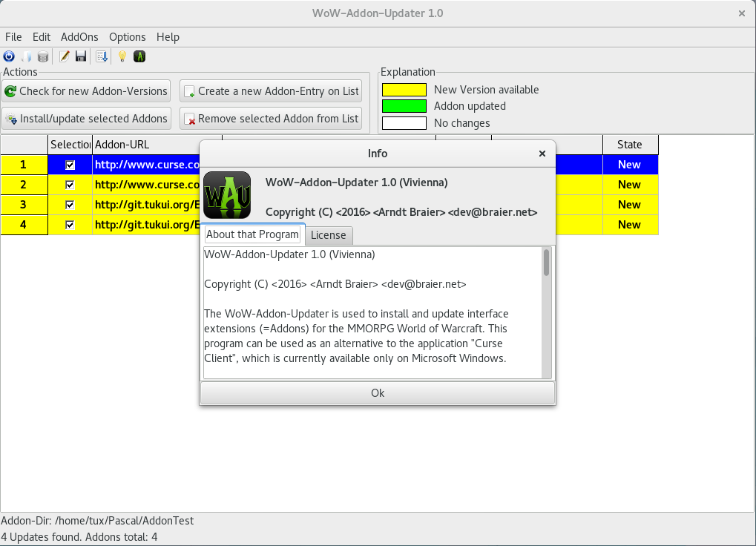Click Remove selected Addon from List
Image resolution: width=756 pixels, height=546 pixels.
[x=271, y=119]
